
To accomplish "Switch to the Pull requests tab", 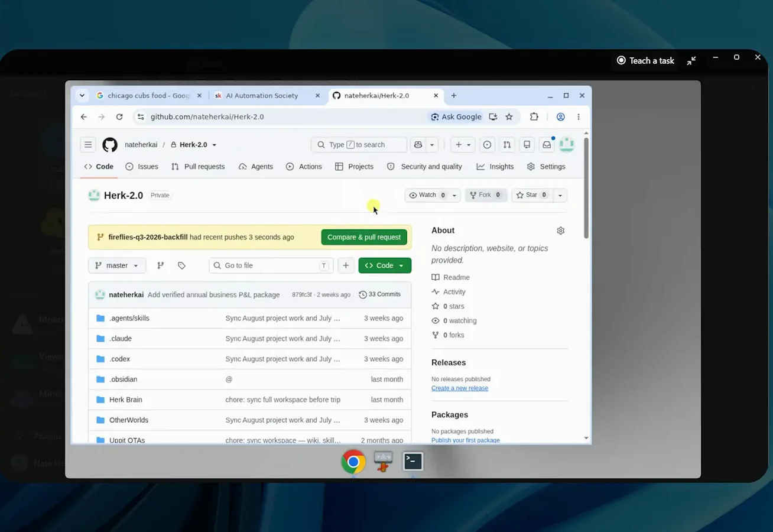I will (198, 167).
